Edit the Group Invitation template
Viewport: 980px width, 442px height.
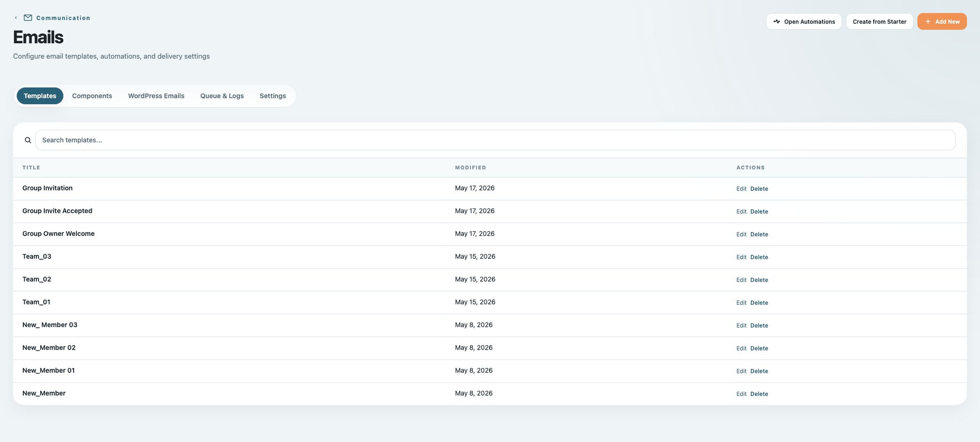[x=741, y=189]
